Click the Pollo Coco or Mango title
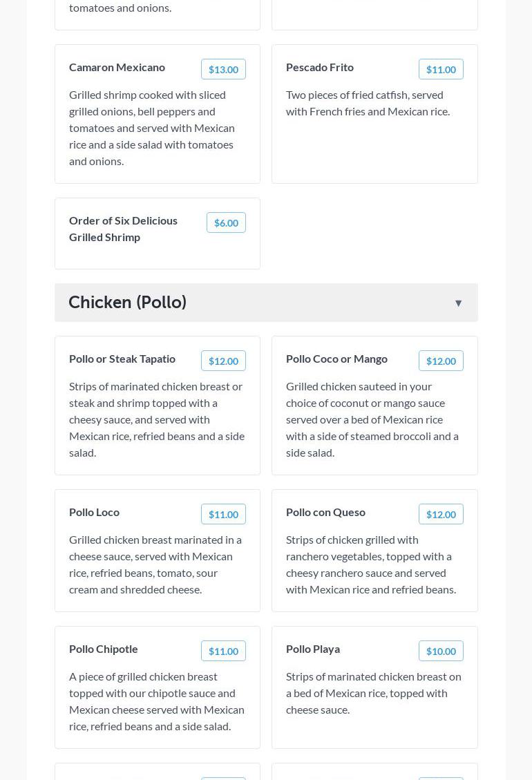 336,359
